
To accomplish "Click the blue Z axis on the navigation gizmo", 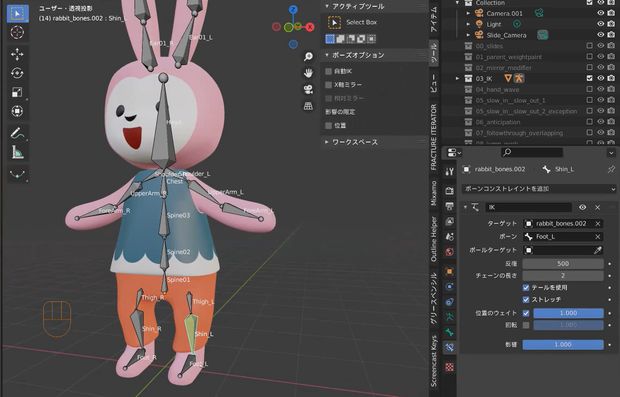I will (293, 10).
